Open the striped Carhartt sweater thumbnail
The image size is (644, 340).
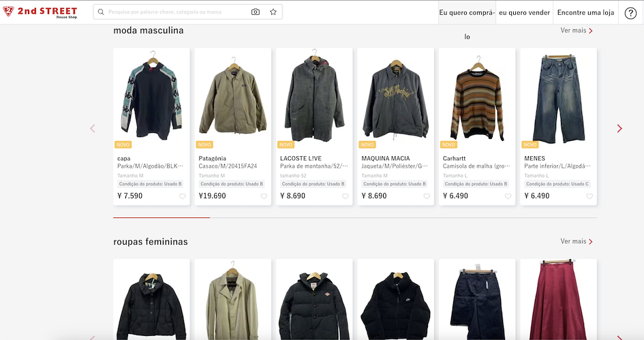point(477,99)
